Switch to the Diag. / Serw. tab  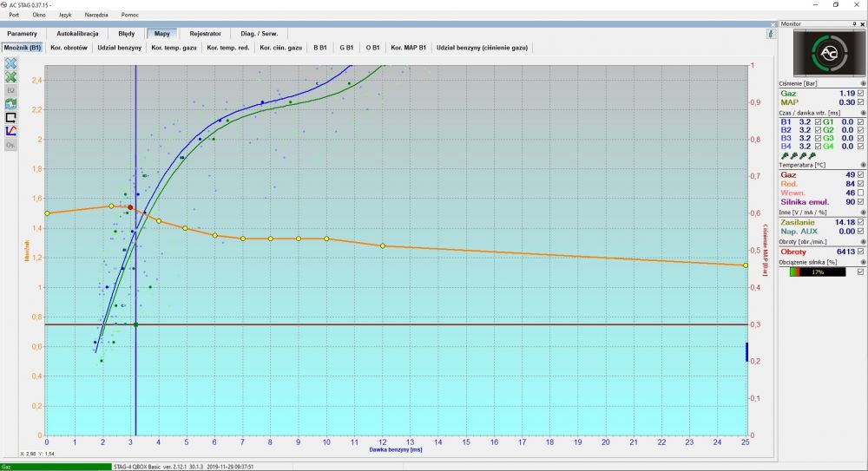point(259,34)
